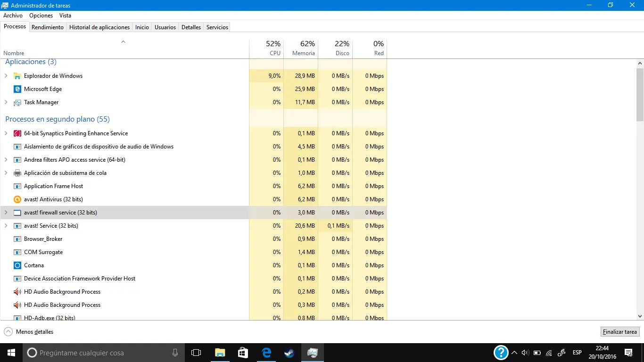Viewport: 644px width, 362px height.
Task: Collapse the view with Menos detalles
Action: click(28, 332)
